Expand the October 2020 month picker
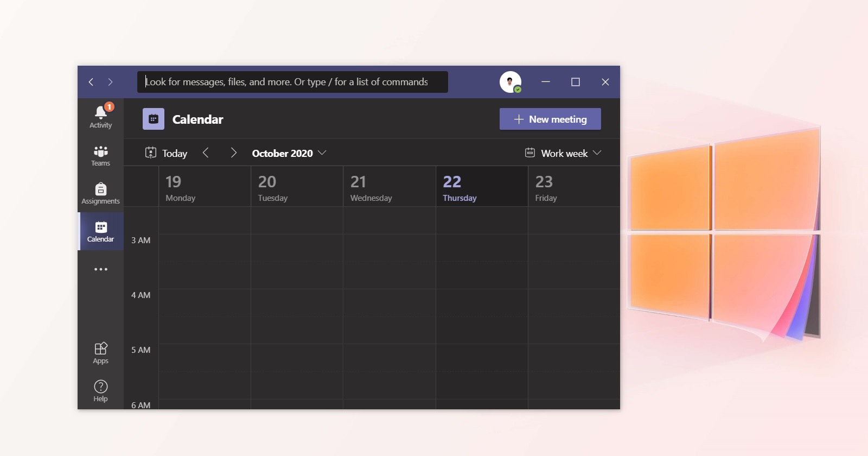The image size is (868, 456). pyautogui.click(x=289, y=153)
